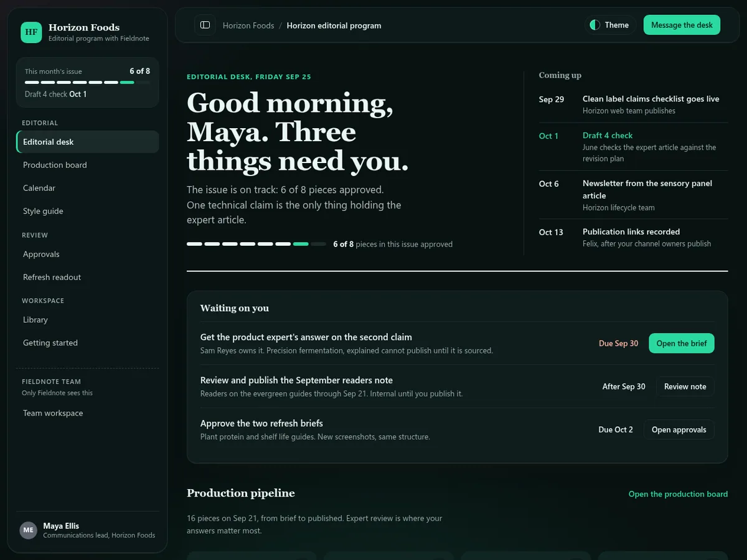Click the ME avatar for Maya Ellis
747x560 pixels.
[x=29, y=530]
